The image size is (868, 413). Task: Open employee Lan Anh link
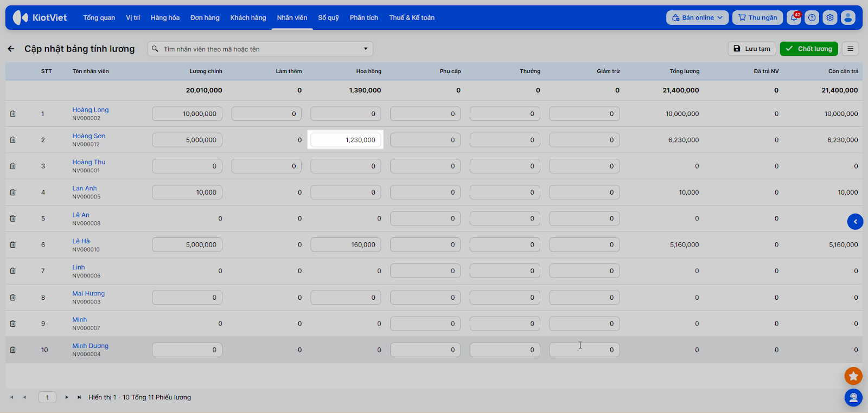coord(85,189)
